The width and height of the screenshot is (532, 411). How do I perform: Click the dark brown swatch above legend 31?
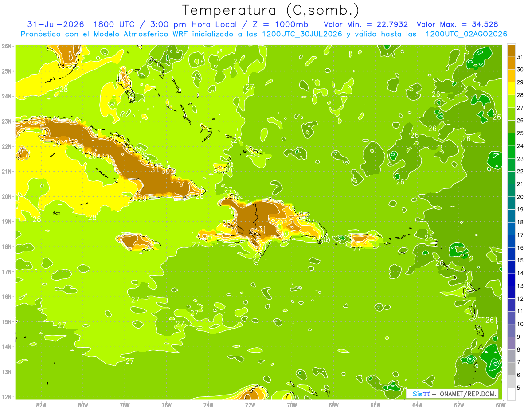coord(511,51)
